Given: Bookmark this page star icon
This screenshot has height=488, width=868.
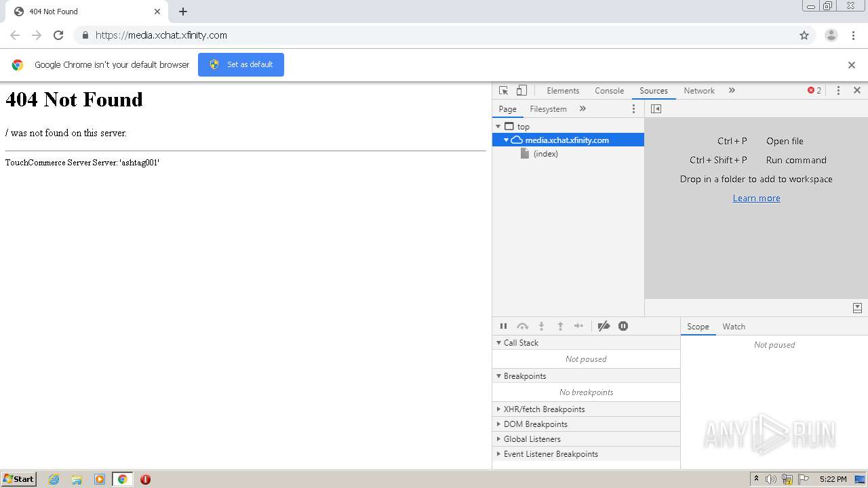Looking at the screenshot, I should click(804, 35).
